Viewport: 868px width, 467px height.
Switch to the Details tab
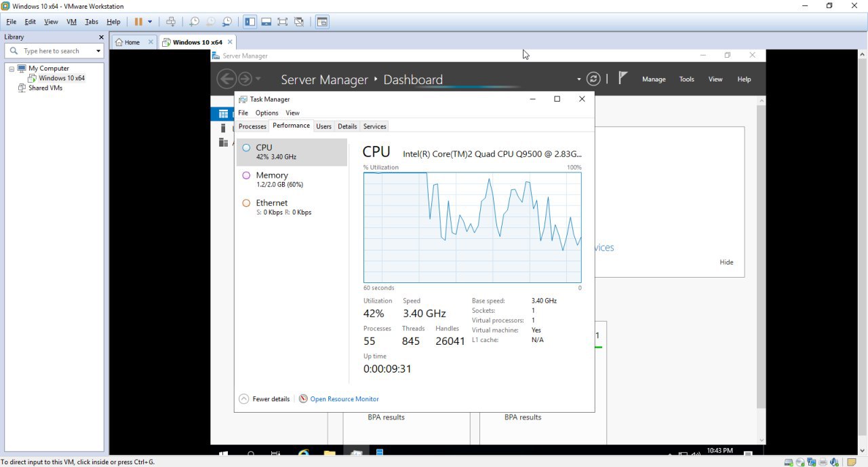pos(347,126)
